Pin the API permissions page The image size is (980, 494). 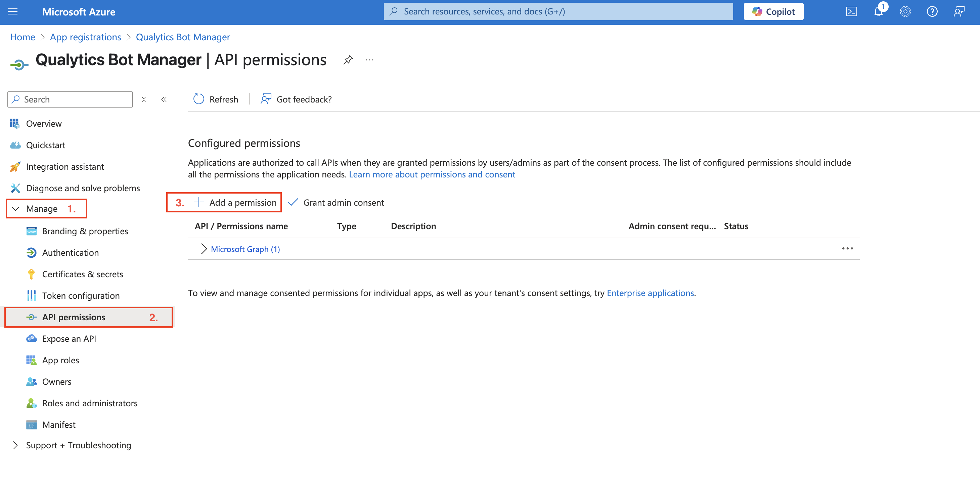348,60
